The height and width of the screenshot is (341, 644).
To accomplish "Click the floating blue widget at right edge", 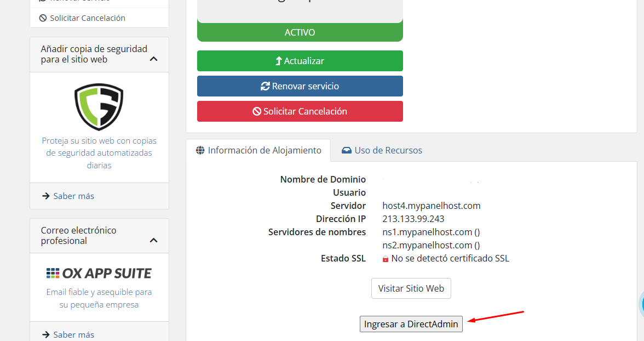I will click(x=641, y=303).
